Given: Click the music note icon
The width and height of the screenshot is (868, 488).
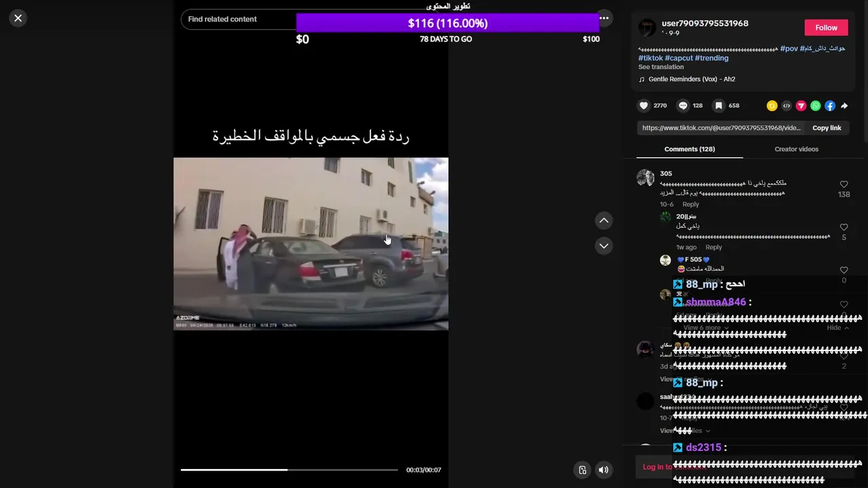Looking at the screenshot, I should (642, 79).
